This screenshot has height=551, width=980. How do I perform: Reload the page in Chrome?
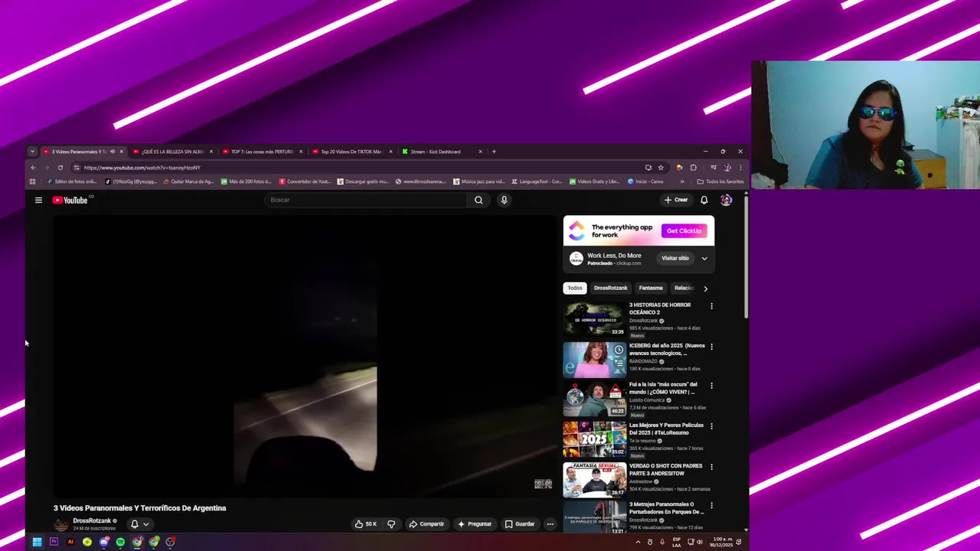[x=60, y=168]
